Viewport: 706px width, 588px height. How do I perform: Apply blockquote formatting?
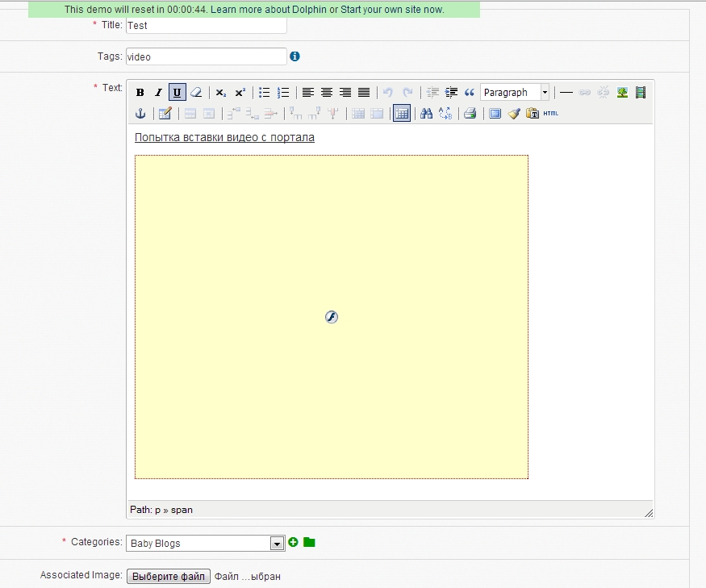[x=470, y=93]
